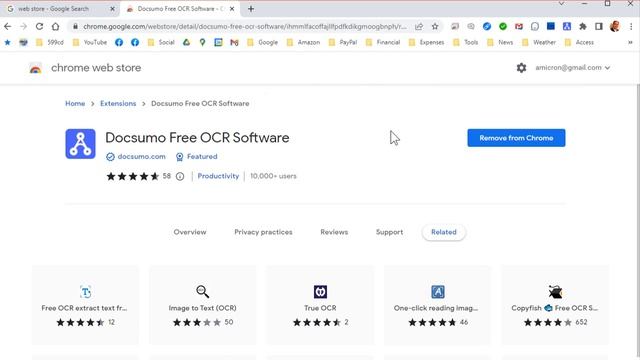
Task: Open the Overview tab
Action: coord(190,232)
